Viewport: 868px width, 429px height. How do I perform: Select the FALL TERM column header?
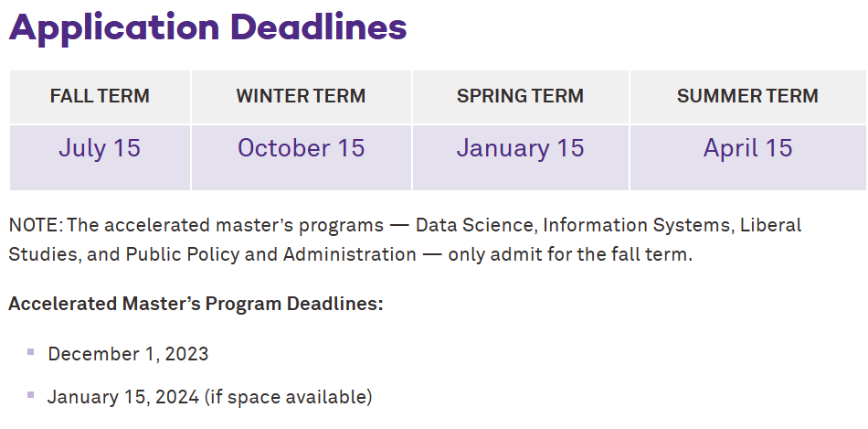[100, 96]
